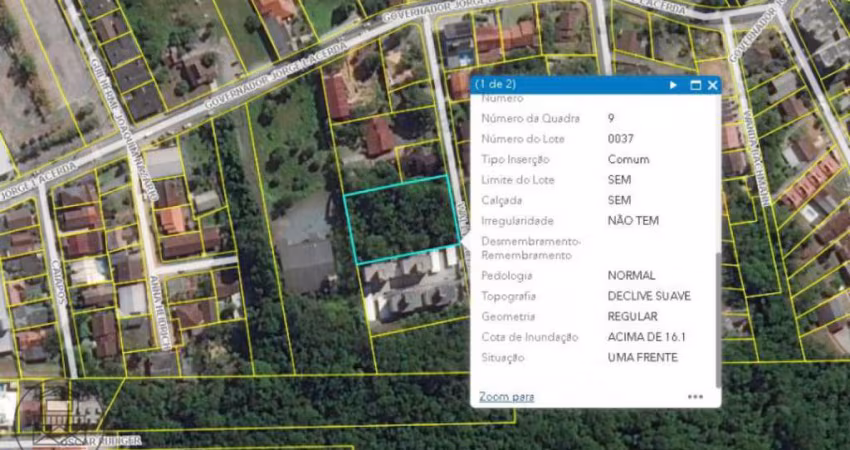850x450 pixels.
Task: Click the "Geometria" field label
Action: 508,316
